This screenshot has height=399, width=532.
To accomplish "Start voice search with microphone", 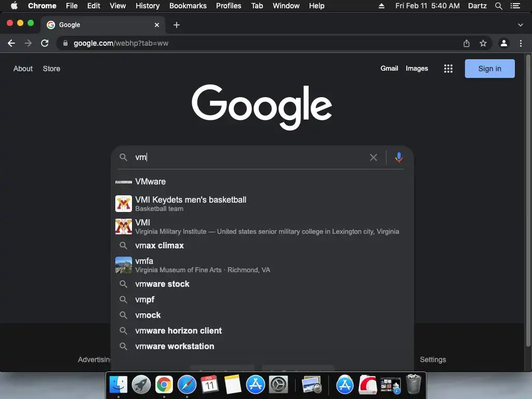I will click(x=399, y=157).
